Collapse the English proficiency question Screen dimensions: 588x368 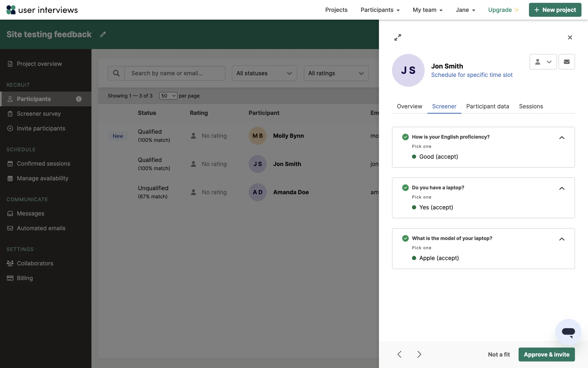[562, 138]
